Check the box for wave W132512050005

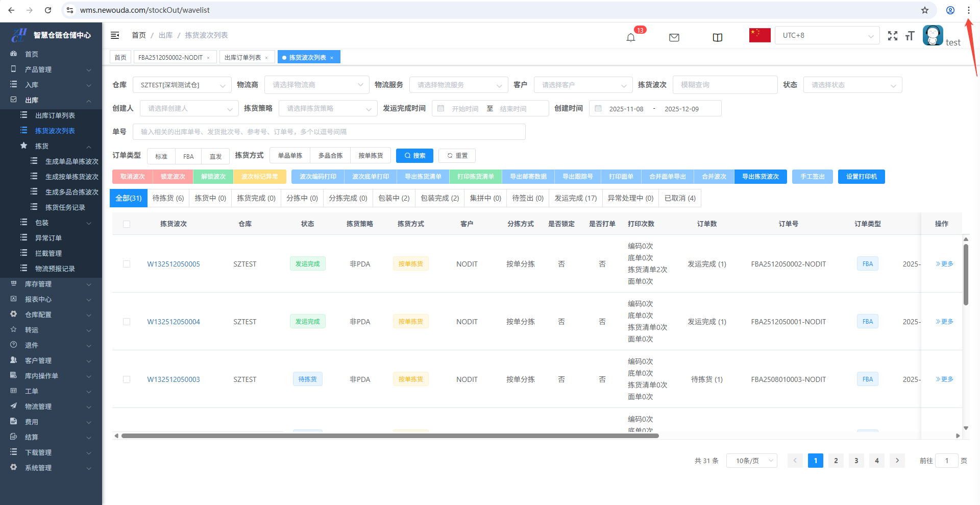point(127,264)
